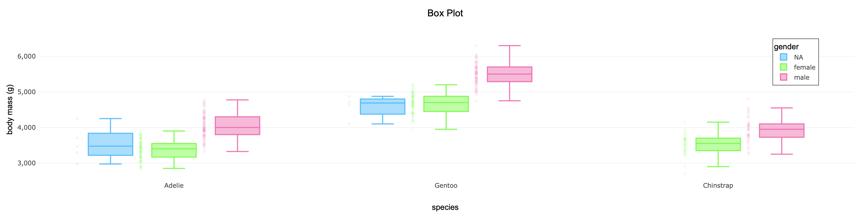
Task: Toggle the male legend entry
Action: [801, 78]
